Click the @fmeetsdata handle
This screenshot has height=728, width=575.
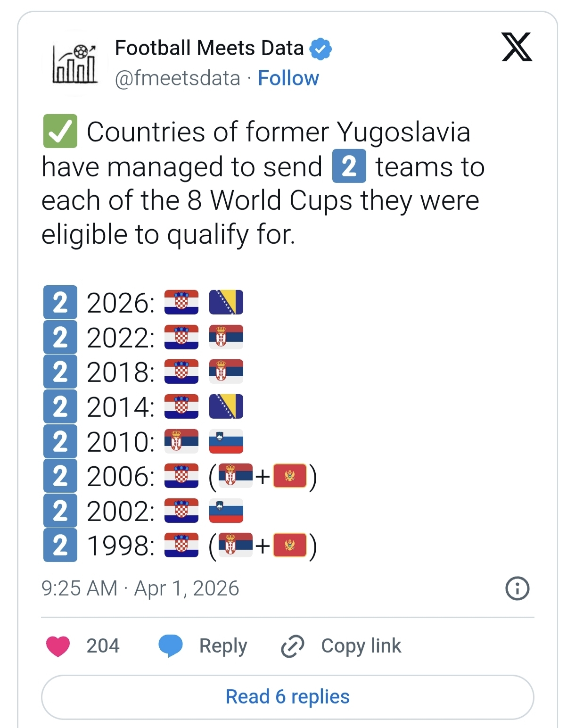point(178,78)
